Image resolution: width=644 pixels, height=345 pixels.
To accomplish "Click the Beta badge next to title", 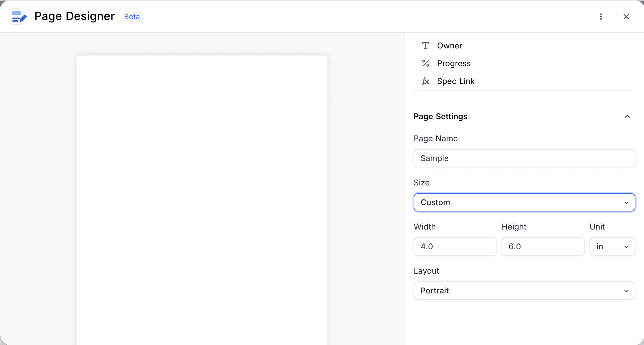I will tap(132, 17).
